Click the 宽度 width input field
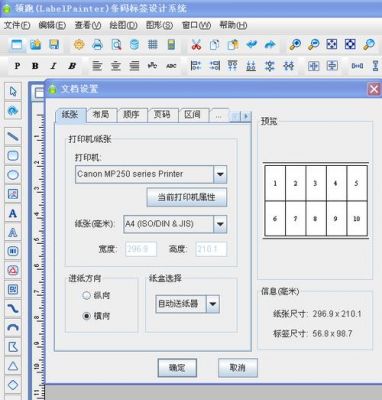 coord(141,249)
